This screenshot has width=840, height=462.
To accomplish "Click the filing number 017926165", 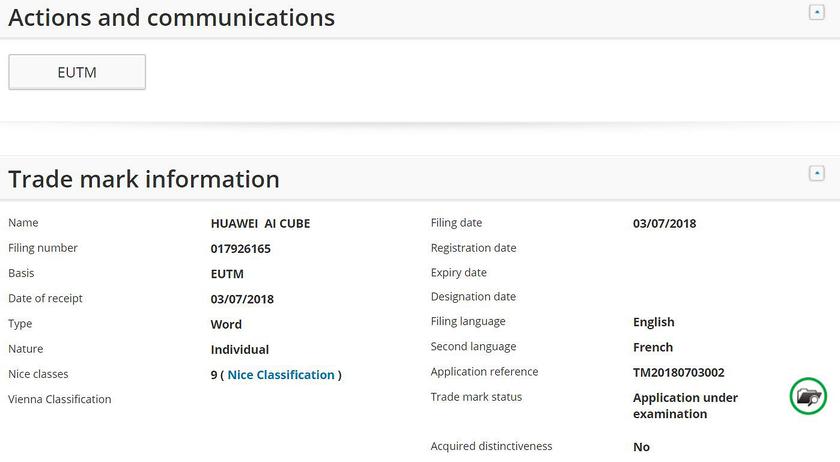I will (x=240, y=249).
